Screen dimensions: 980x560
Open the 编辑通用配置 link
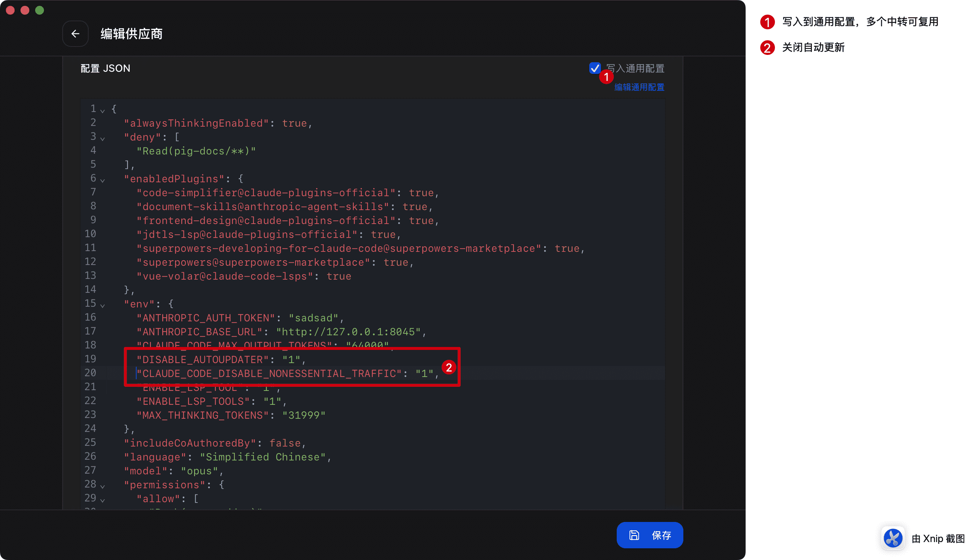(x=639, y=87)
